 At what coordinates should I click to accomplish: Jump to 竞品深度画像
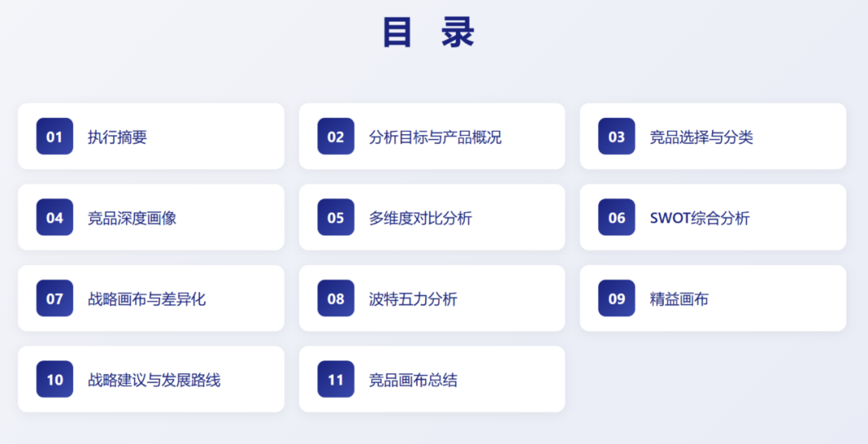(132, 218)
